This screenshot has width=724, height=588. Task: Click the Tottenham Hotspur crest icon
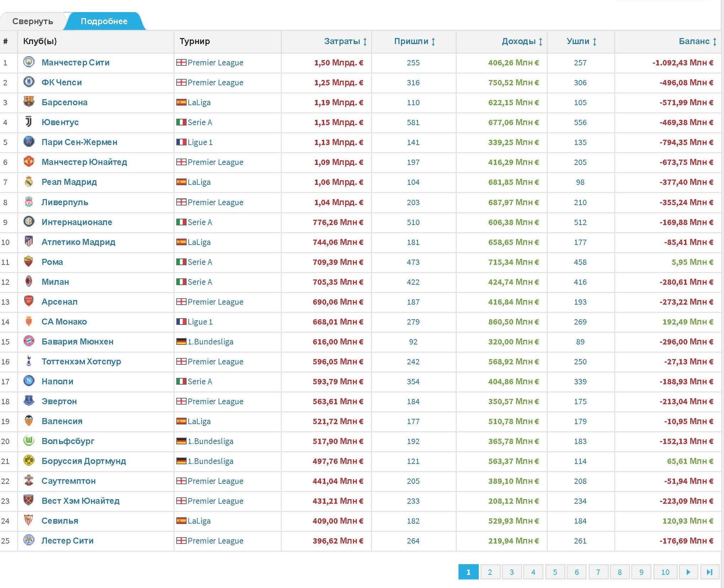pos(29,361)
